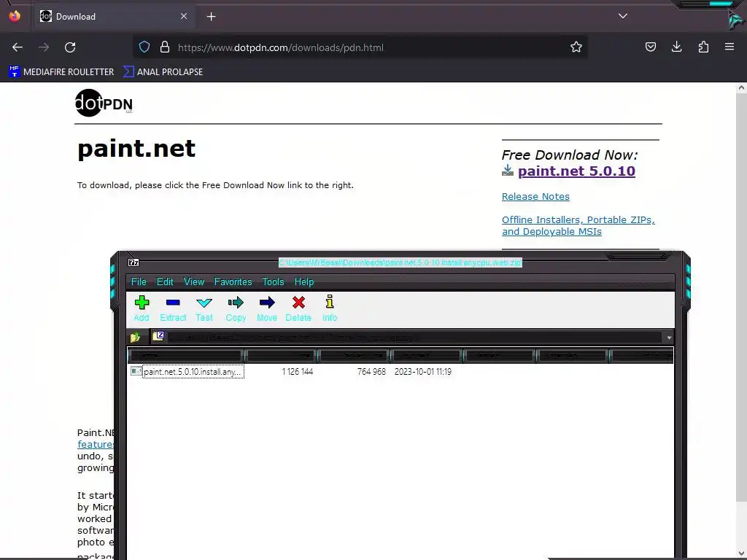Screen dimensions: 747x560
Task: Close the Download tab
Action: (x=184, y=16)
